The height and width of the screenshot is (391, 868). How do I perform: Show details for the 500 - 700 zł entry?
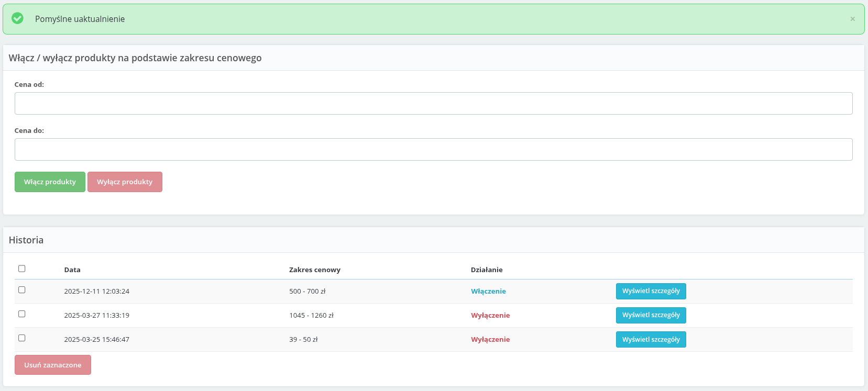click(651, 291)
